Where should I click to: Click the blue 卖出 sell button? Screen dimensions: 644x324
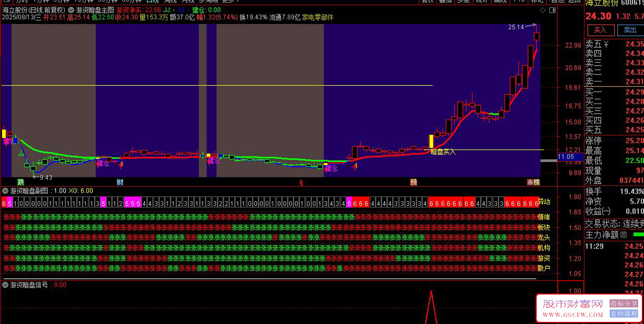630,30
